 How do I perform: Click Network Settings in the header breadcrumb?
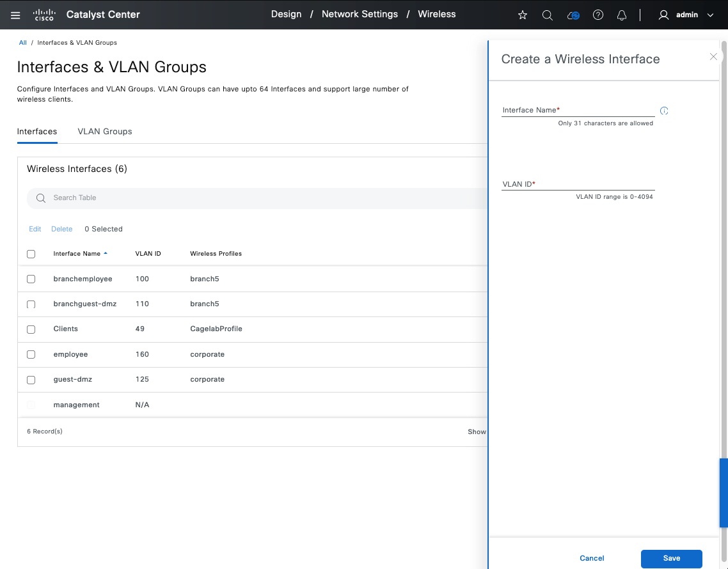[360, 14]
